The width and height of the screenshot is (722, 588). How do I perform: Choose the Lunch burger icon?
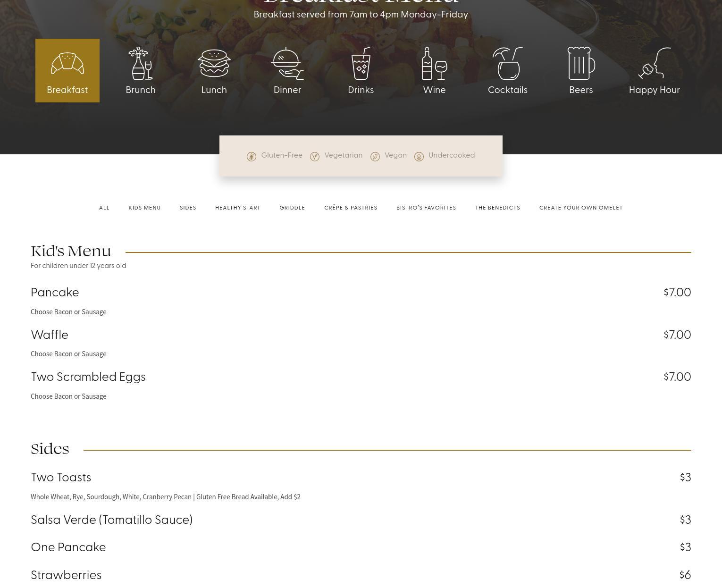(x=214, y=63)
